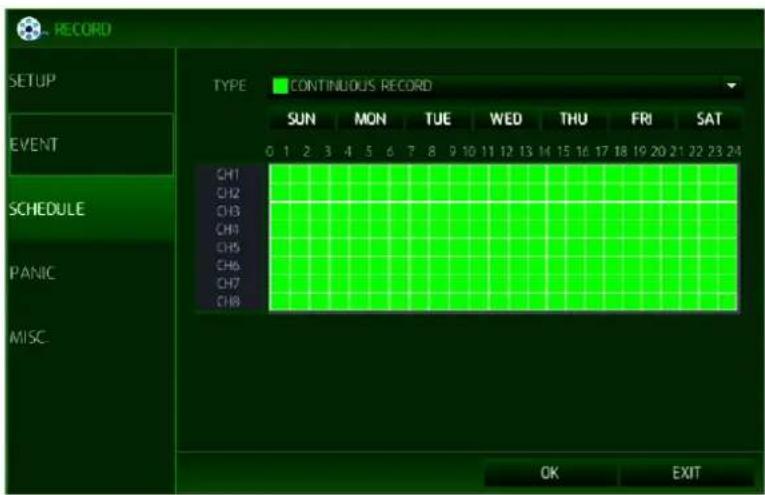The height and width of the screenshot is (495, 765).
Task: Toggle CH6 schedule cell for hour 18
Action: (630, 265)
